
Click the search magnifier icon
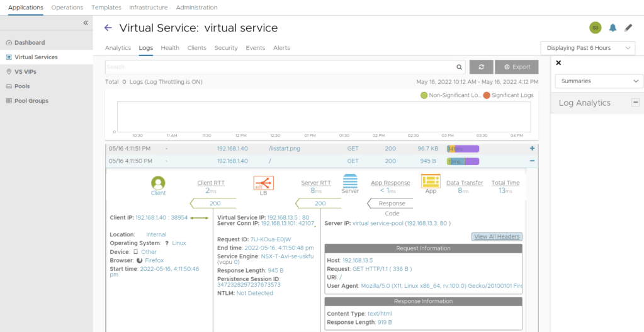pos(459,67)
